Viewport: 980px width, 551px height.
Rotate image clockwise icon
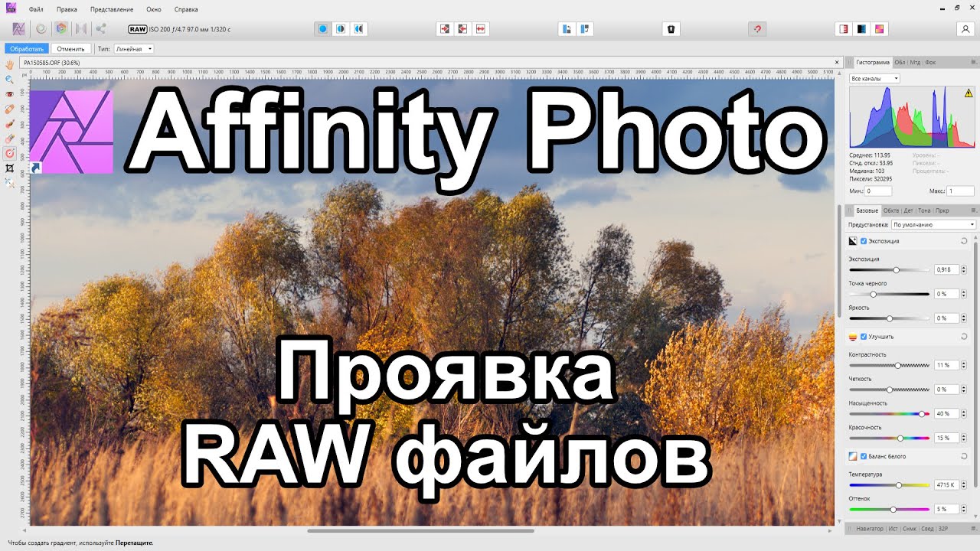585,29
